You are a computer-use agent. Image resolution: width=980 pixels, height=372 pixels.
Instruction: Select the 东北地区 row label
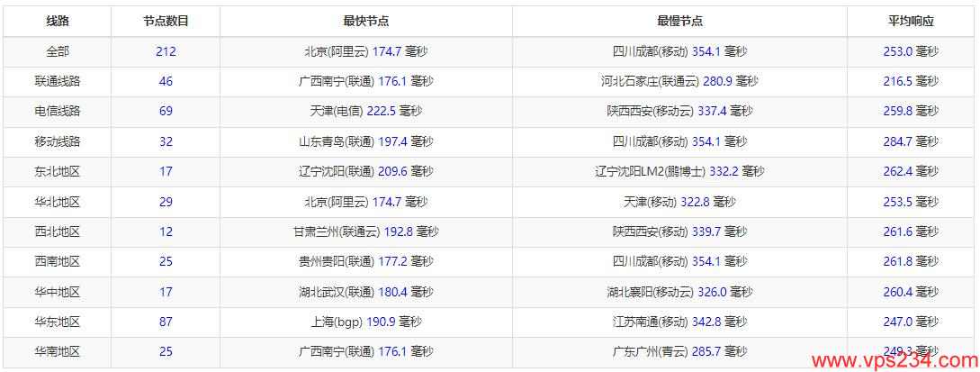(x=58, y=171)
